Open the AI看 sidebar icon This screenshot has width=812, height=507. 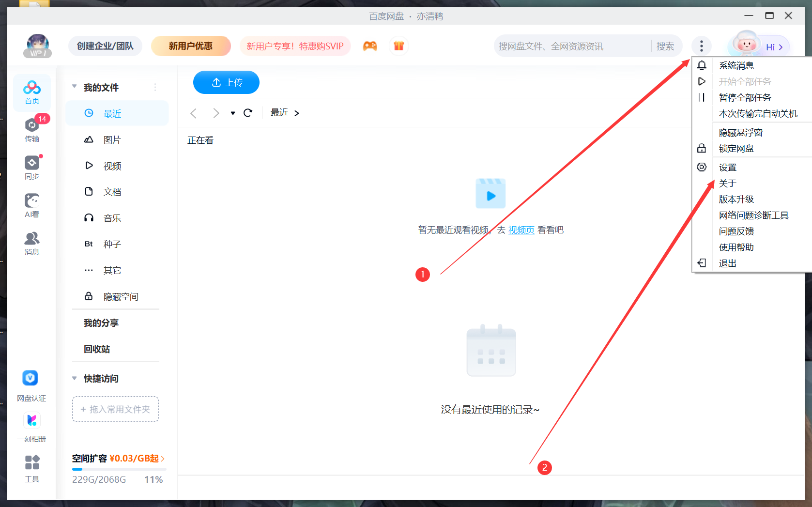click(32, 205)
